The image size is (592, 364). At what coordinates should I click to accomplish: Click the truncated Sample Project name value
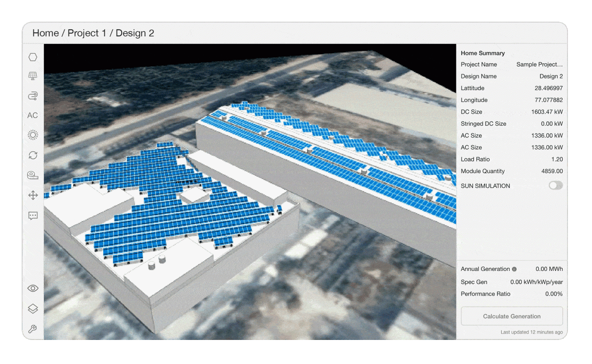click(539, 65)
